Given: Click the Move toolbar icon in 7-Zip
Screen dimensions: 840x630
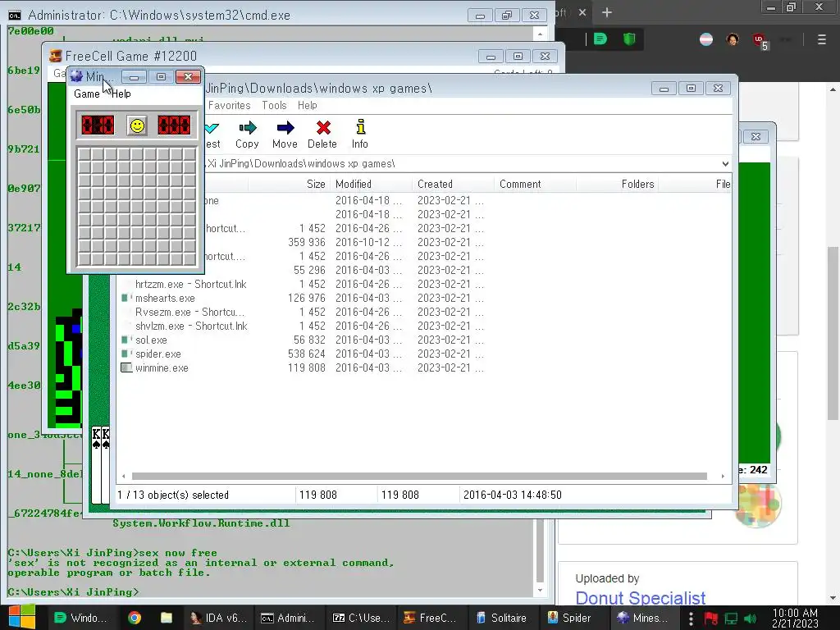Looking at the screenshot, I should point(285,134).
